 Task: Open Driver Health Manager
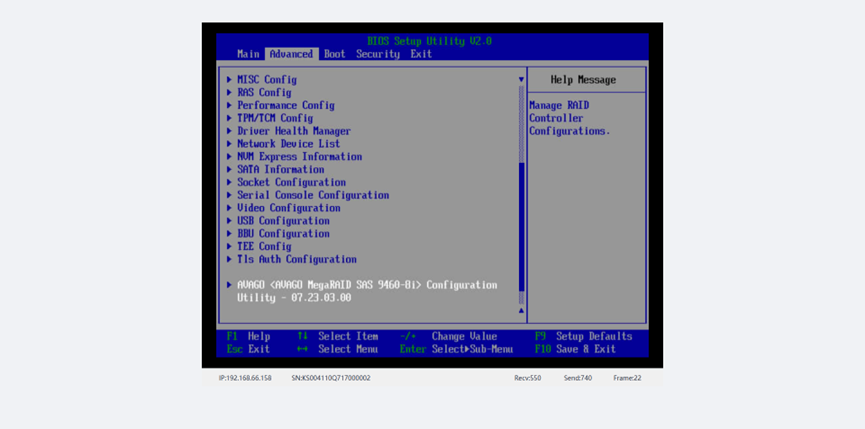coord(293,131)
